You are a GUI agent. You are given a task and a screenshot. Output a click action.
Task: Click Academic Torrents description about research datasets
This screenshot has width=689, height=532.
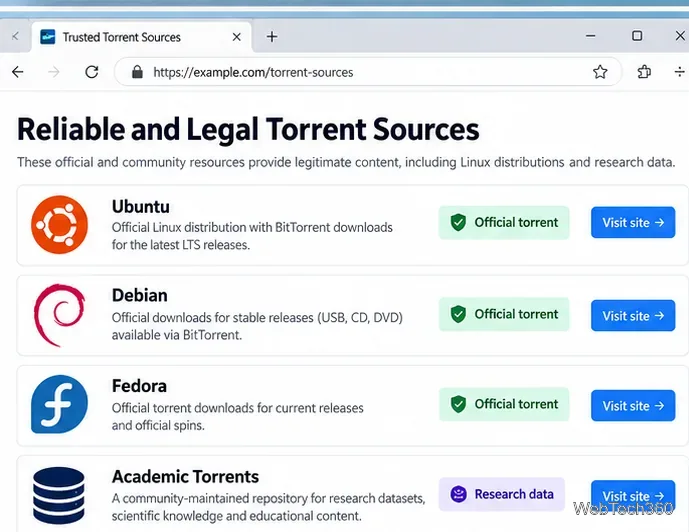pos(268,507)
